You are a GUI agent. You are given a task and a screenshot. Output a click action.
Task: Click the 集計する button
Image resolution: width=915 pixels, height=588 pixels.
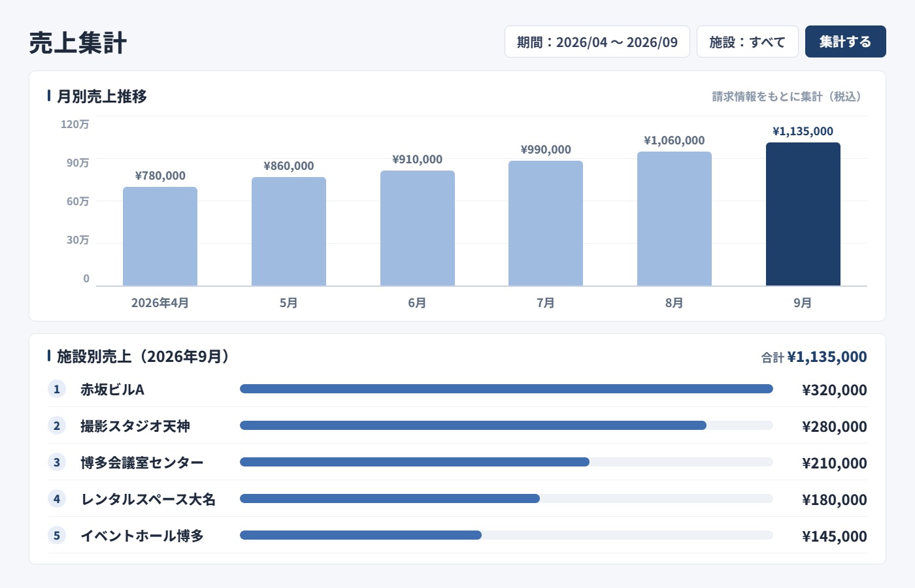[845, 42]
